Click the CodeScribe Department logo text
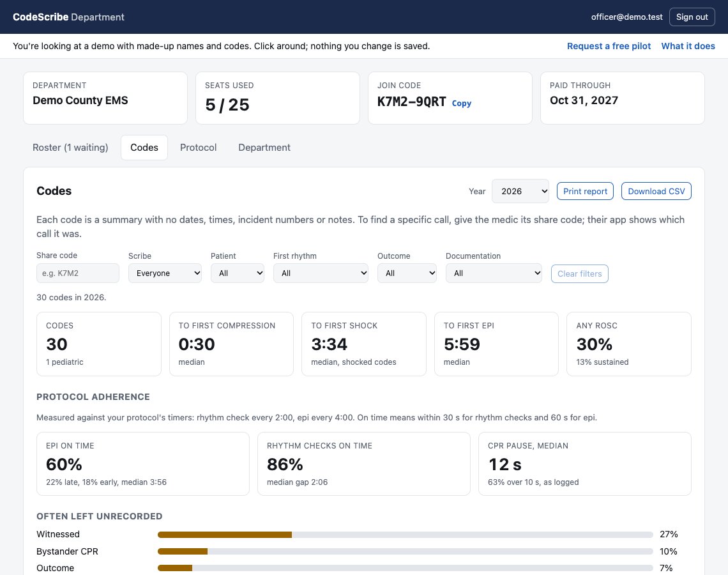This screenshot has width=728, height=575. (x=69, y=17)
